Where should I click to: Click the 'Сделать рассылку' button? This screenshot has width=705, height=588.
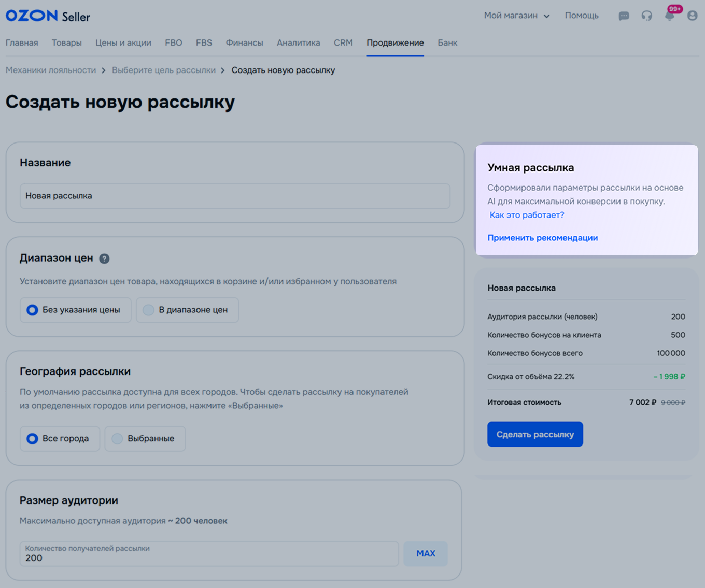(x=535, y=434)
